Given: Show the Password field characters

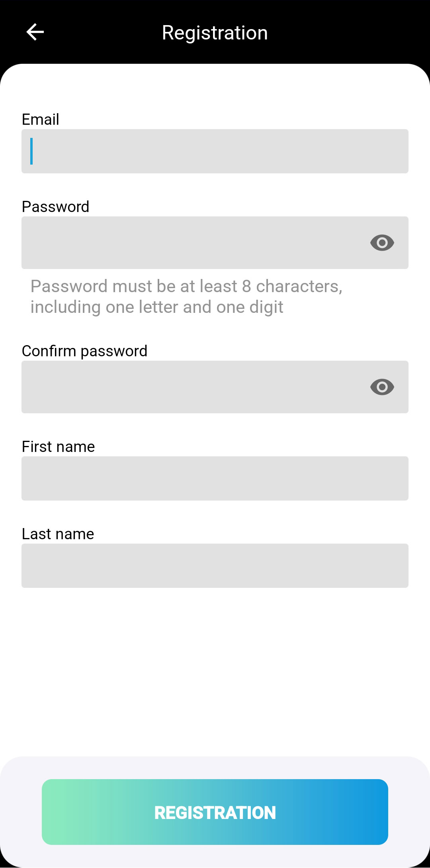Looking at the screenshot, I should (x=382, y=243).
